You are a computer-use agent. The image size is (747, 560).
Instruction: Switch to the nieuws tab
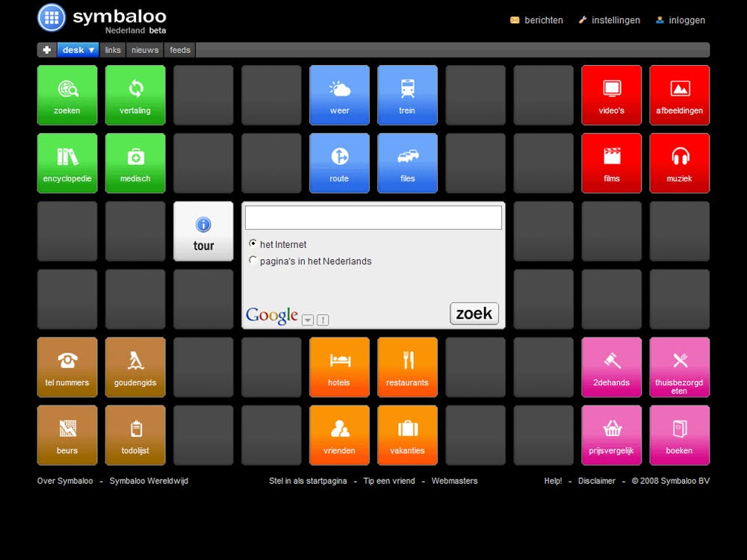pyautogui.click(x=145, y=50)
